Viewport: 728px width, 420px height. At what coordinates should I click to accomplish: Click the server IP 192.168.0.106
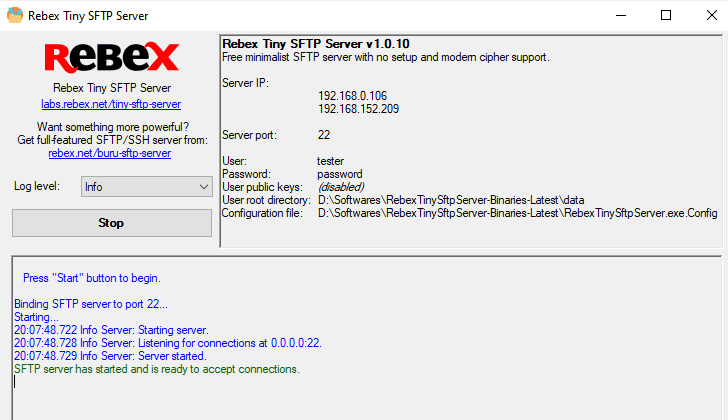point(352,96)
